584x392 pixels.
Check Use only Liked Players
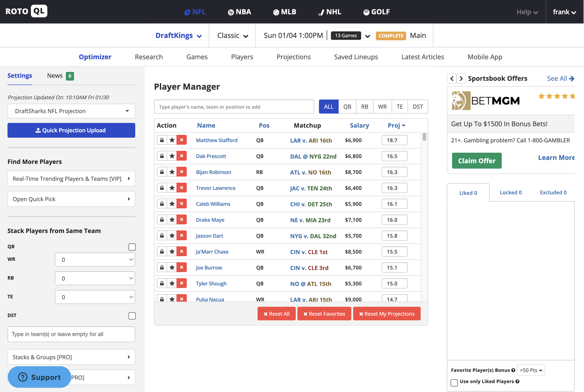(x=454, y=383)
